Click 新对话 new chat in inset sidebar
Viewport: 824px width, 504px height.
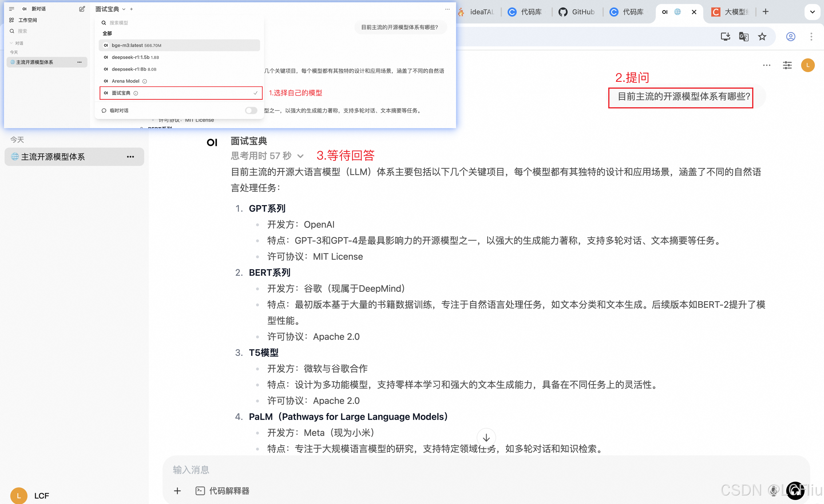(38, 9)
